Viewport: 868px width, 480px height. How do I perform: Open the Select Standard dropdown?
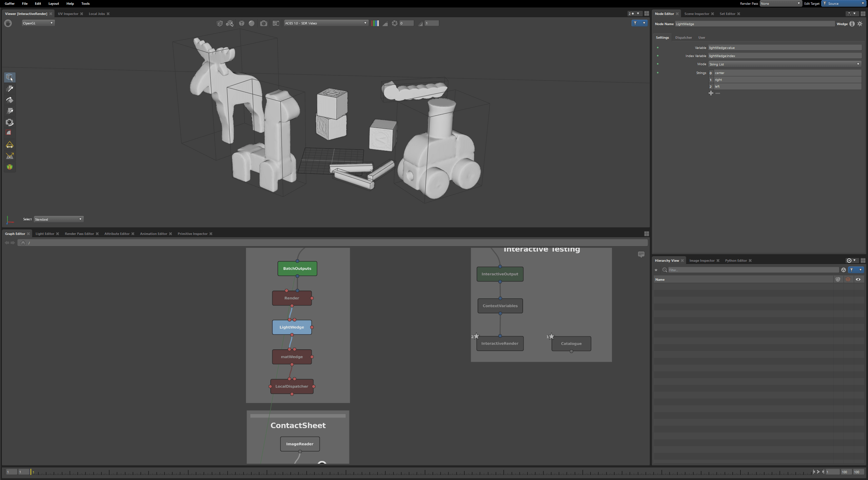[x=59, y=219]
